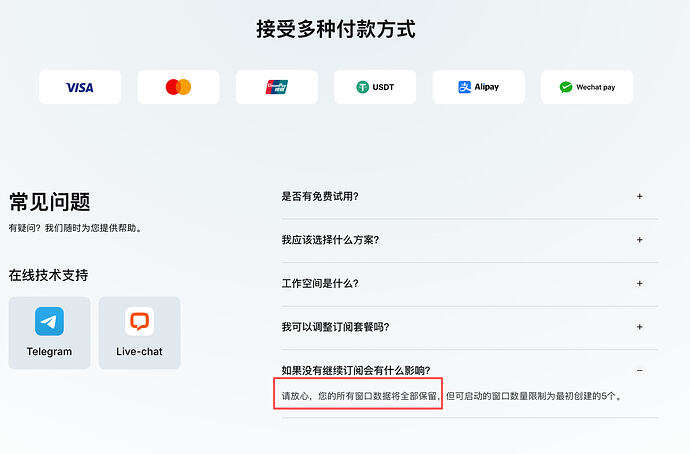Select the Alipay payment option
Screen dimensions: 690x454
click(478, 87)
